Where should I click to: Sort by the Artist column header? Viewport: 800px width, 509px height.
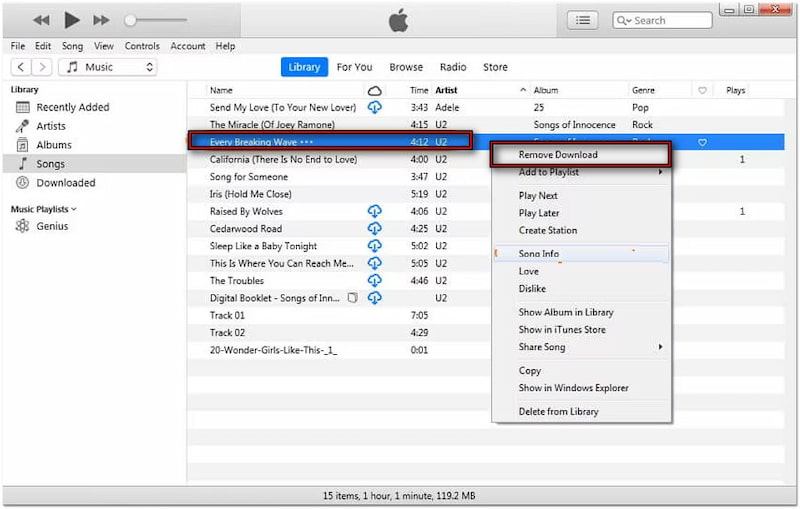click(x=446, y=90)
